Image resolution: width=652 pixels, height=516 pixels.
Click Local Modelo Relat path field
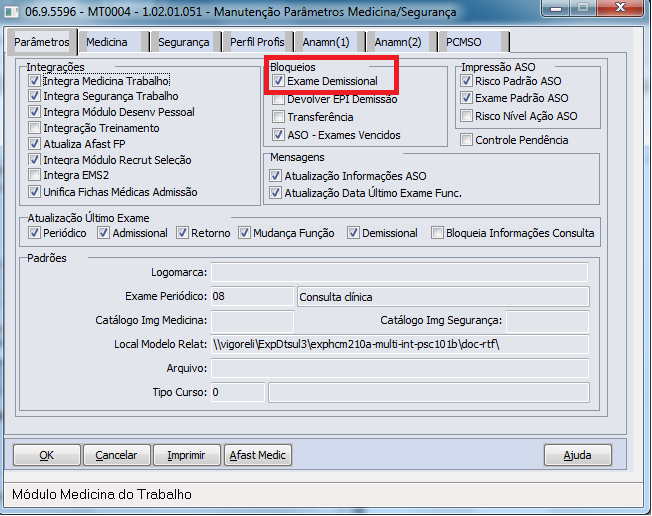coord(400,344)
